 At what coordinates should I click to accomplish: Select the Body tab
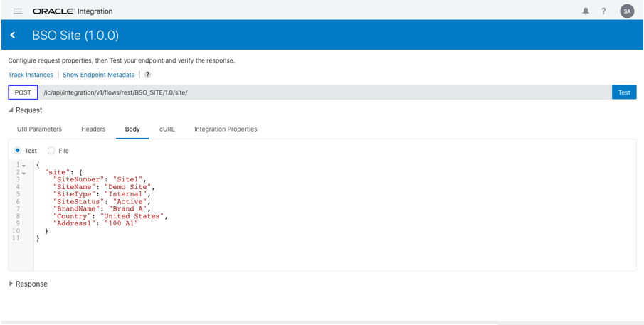[x=132, y=129]
